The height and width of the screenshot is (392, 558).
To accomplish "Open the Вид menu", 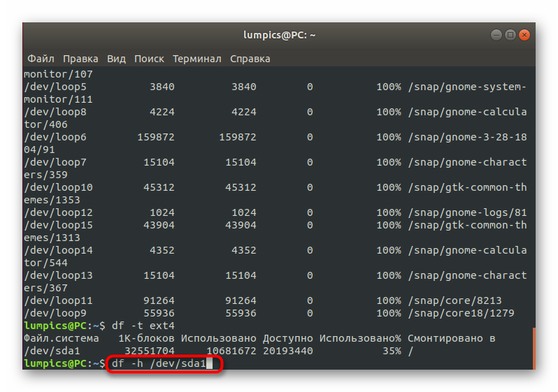I will coord(116,59).
